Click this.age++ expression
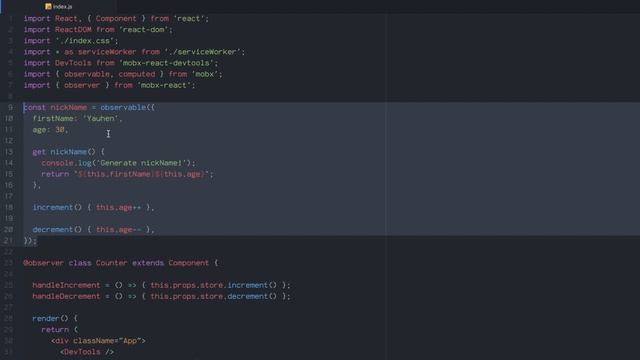Image resolution: width=640 pixels, height=360 pixels. 118,208
